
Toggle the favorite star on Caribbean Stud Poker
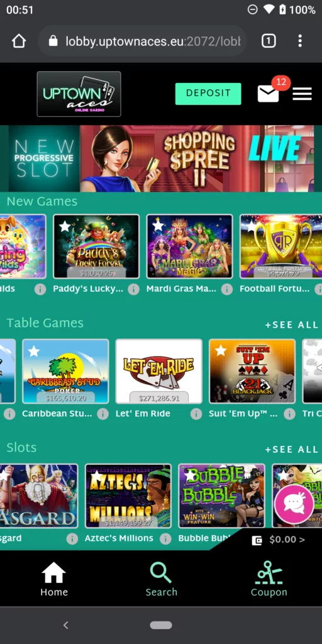[34, 351]
